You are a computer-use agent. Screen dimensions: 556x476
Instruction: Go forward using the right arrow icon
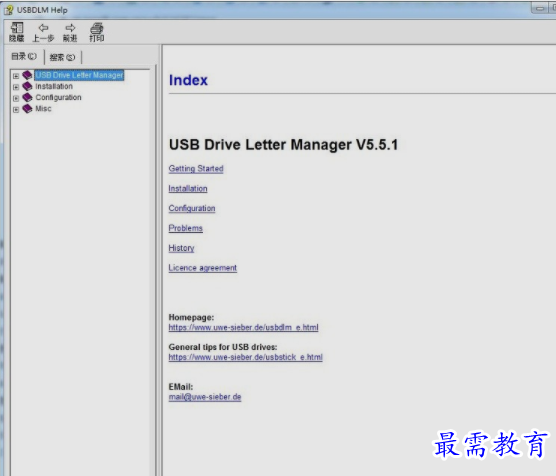pyautogui.click(x=70, y=28)
